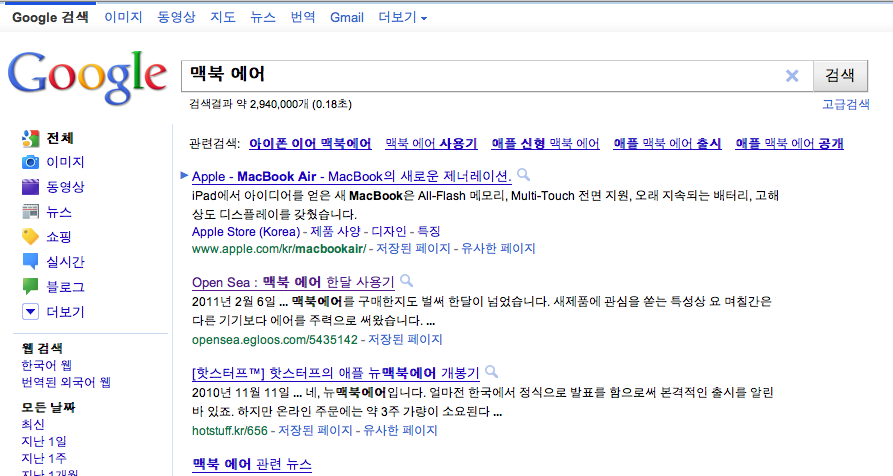Click related search 아이폰 이어 맥북에어
893x476 pixels.
point(310,143)
